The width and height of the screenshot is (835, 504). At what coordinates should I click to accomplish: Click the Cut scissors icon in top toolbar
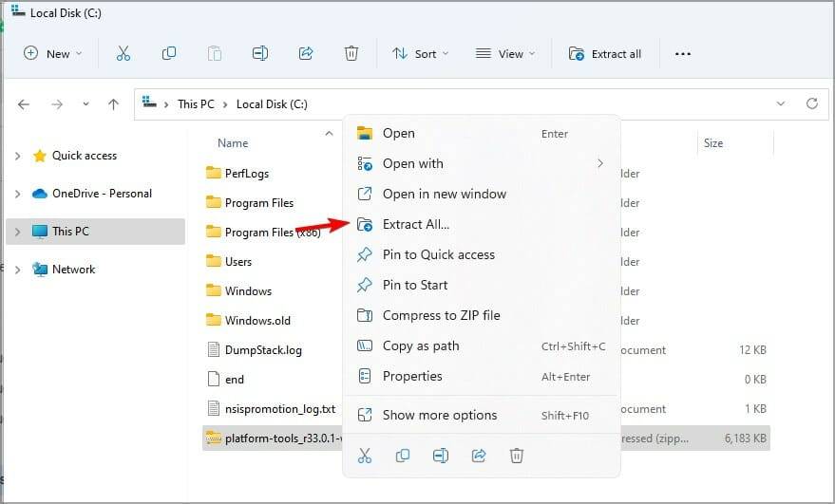point(123,53)
